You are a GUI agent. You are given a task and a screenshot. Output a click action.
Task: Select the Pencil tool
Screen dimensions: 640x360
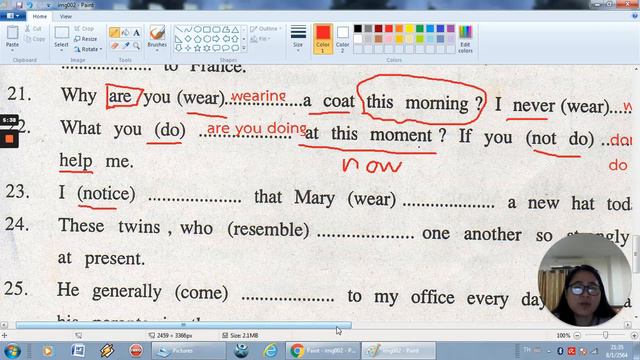click(x=114, y=32)
